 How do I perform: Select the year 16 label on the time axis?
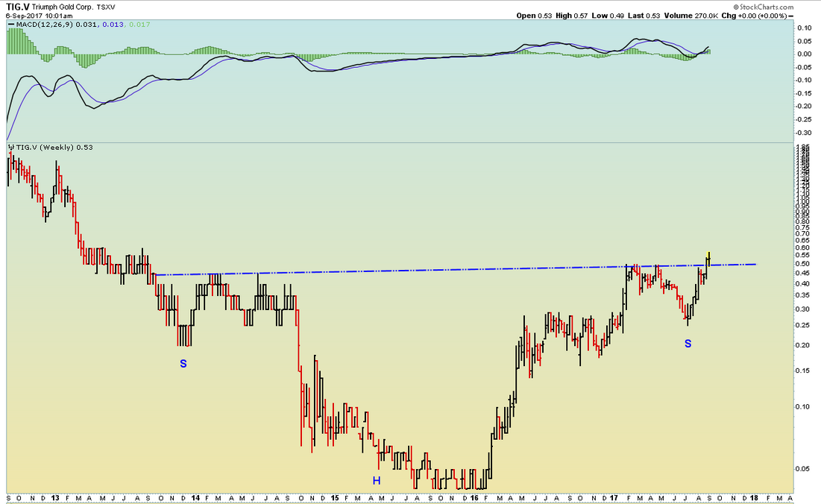click(x=474, y=498)
